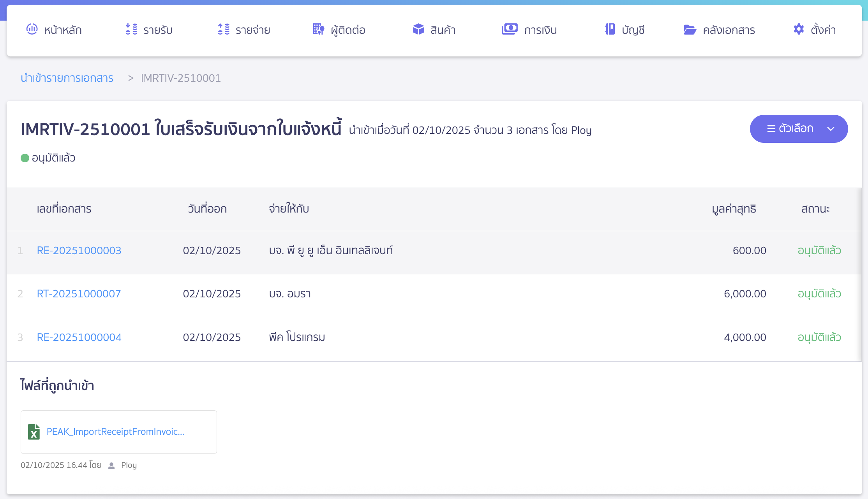
Task: Click the green อนุมัติแล้ว status indicator dot
Action: (24, 158)
